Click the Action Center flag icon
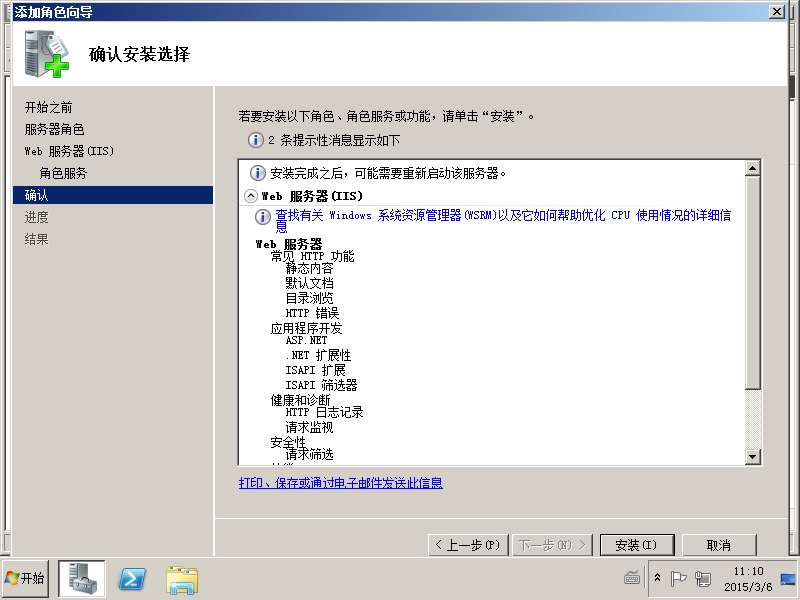The width and height of the screenshot is (800, 600). (678, 578)
